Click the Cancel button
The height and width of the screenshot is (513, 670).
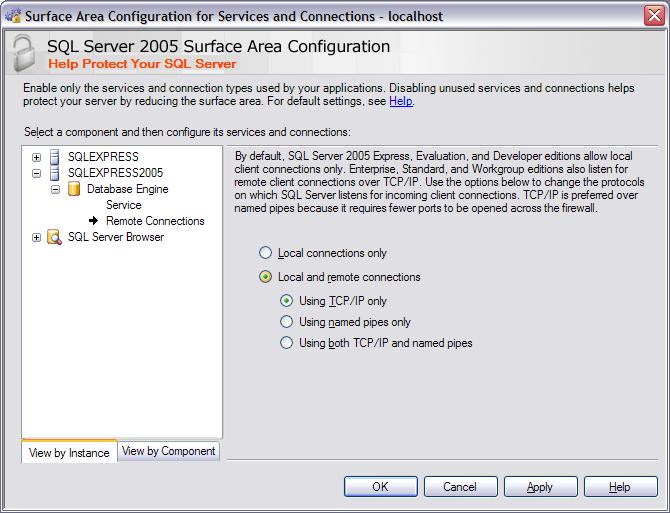(460, 487)
